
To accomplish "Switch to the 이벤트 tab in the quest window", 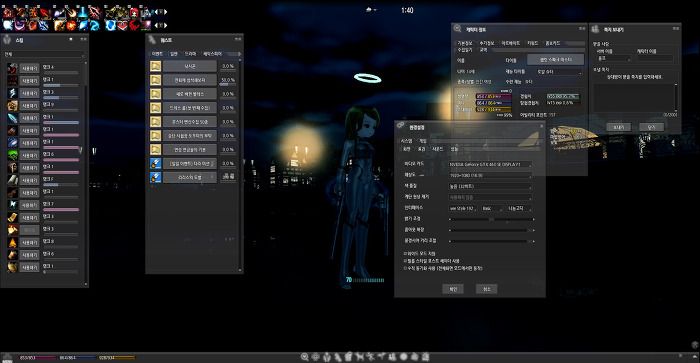I will coord(157,54).
